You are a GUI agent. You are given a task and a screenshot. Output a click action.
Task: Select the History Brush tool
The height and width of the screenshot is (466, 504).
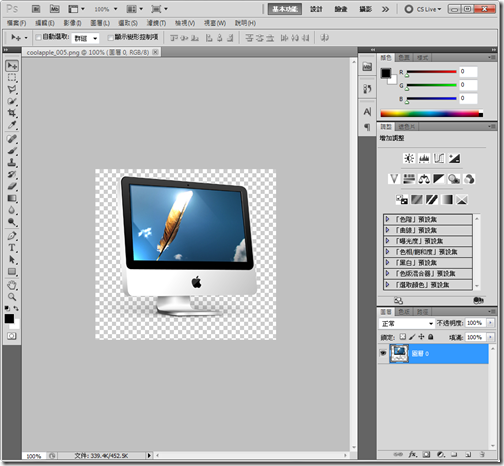point(12,174)
